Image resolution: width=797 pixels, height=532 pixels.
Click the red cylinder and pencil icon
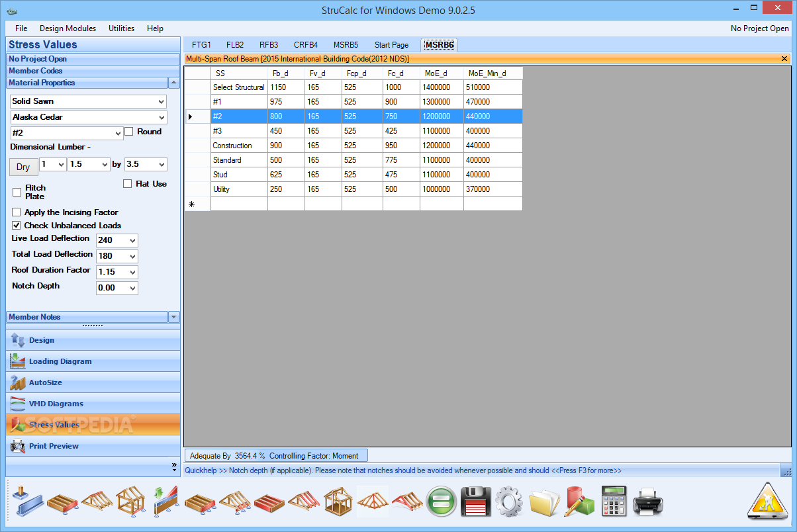(579, 502)
